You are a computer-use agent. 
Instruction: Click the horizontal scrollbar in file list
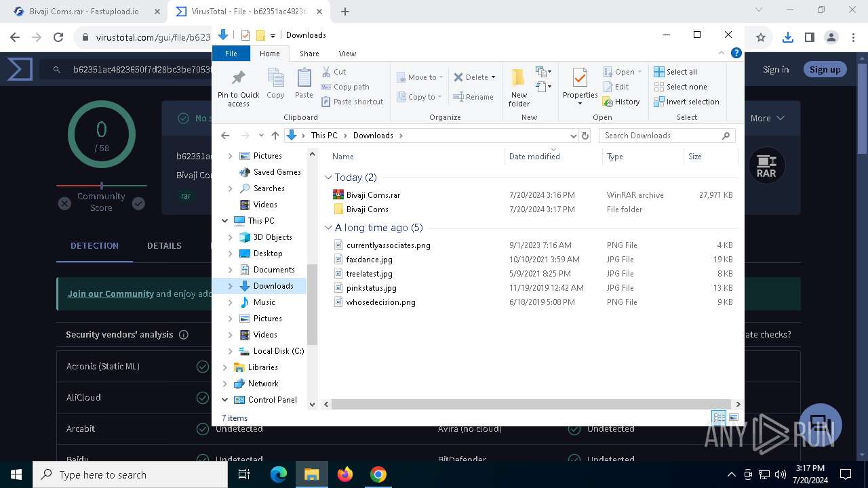click(x=531, y=404)
